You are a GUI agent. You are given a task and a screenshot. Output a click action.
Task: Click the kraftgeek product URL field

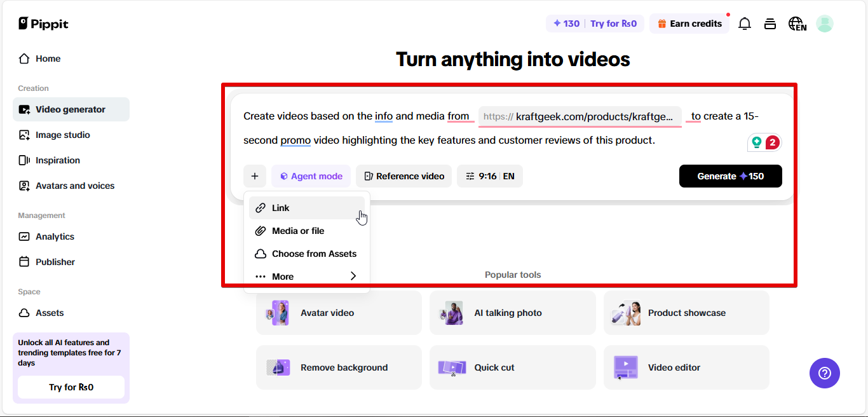click(580, 117)
